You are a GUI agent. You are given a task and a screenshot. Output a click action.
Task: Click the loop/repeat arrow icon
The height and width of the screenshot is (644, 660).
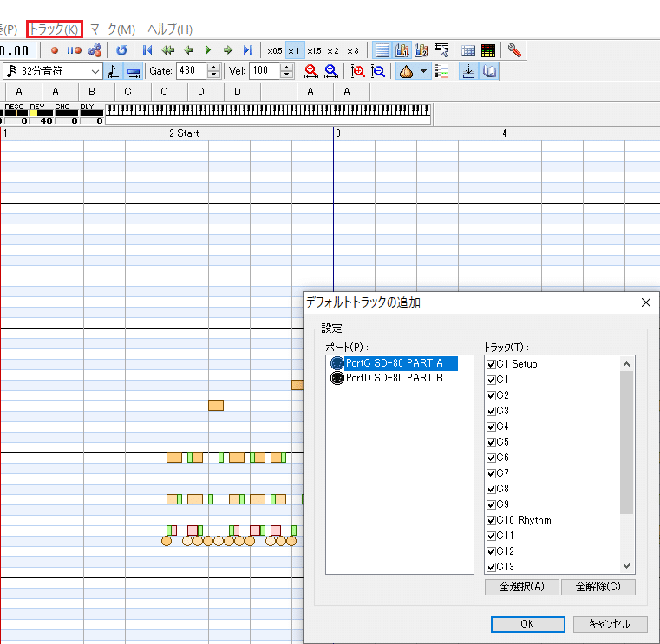(121, 51)
